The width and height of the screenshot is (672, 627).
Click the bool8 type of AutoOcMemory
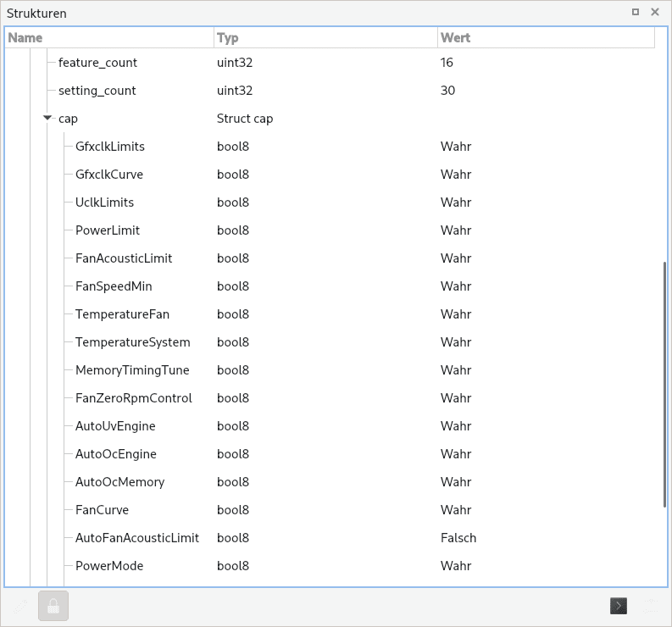[x=233, y=482]
